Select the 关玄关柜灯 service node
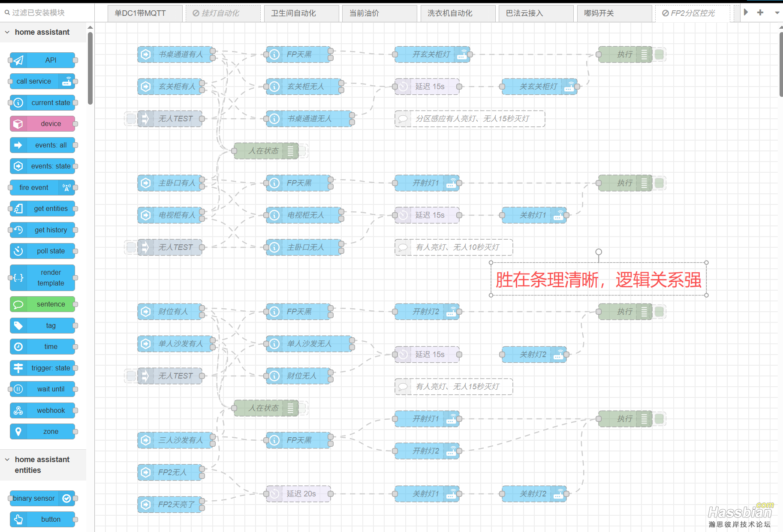 pos(539,87)
